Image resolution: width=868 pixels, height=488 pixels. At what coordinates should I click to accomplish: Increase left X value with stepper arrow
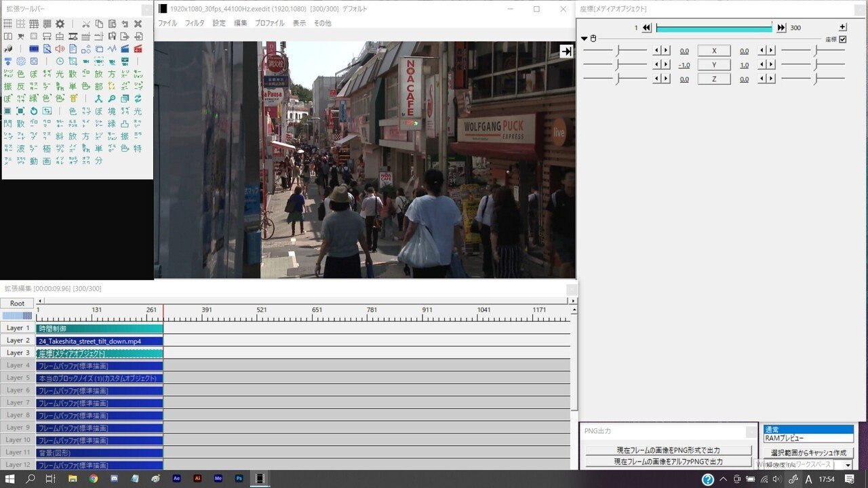[666, 51]
